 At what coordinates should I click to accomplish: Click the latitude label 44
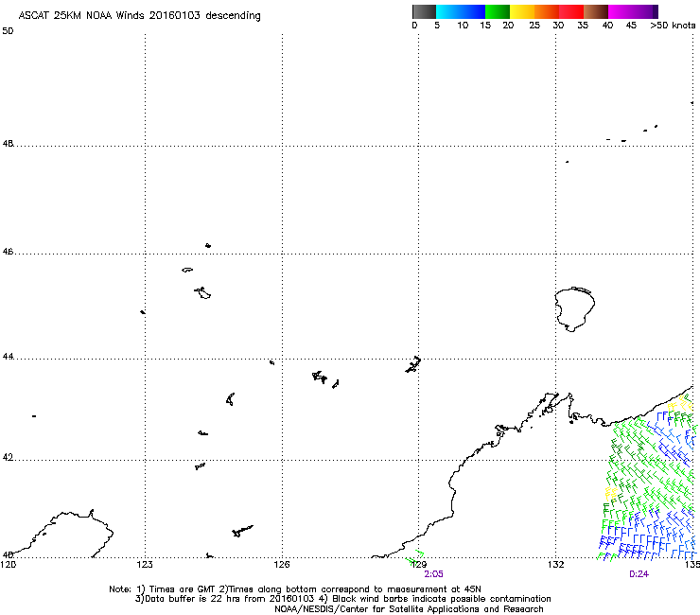pos(8,357)
